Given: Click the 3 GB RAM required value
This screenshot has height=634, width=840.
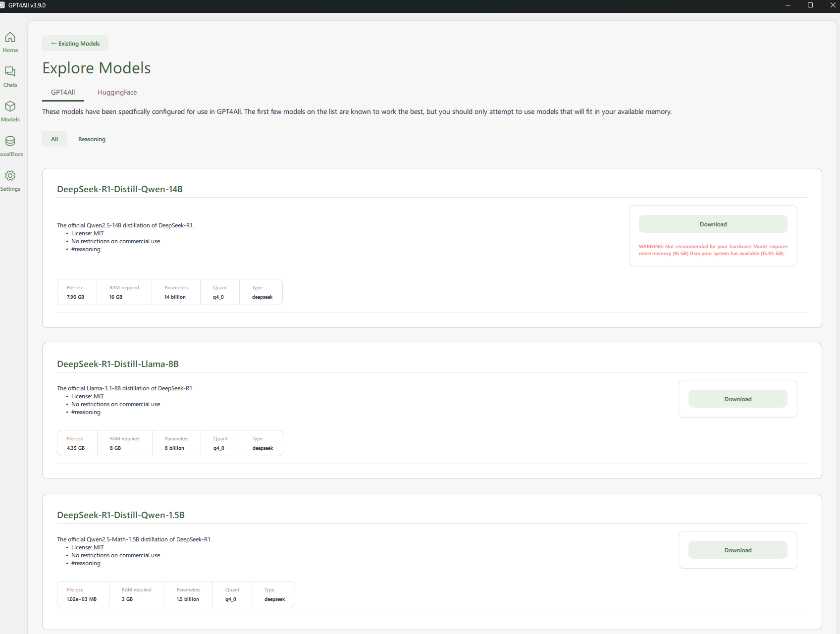Looking at the screenshot, I should point(127,599).
